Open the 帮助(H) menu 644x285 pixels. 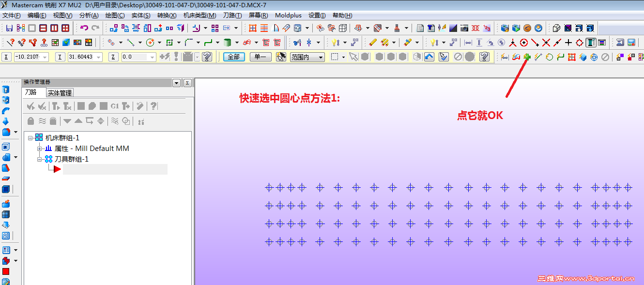342,15
